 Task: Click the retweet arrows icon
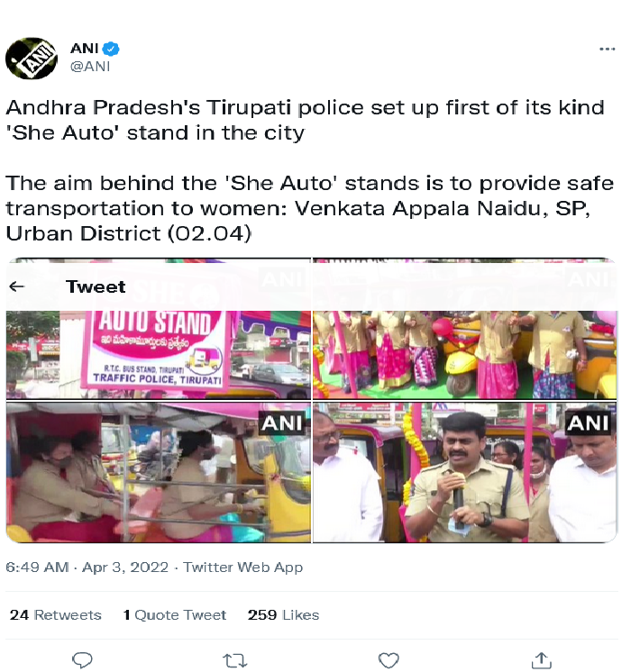click(x=234, y=660)
